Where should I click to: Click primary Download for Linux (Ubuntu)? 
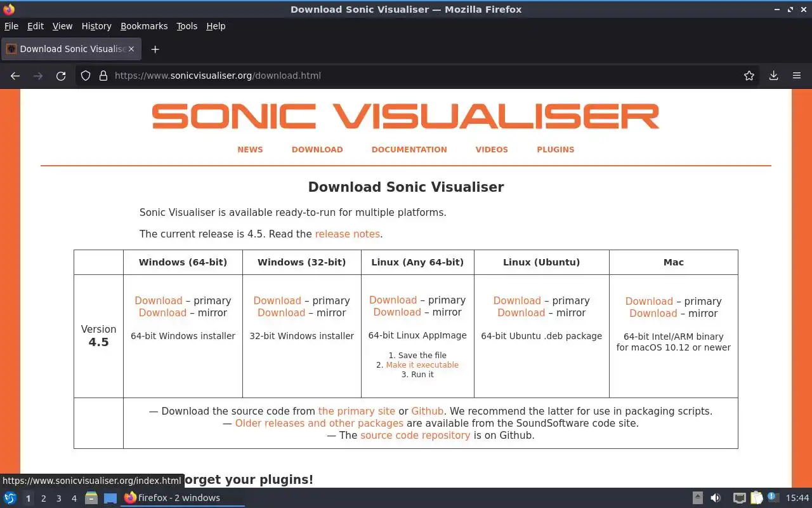tap(517, 301)
